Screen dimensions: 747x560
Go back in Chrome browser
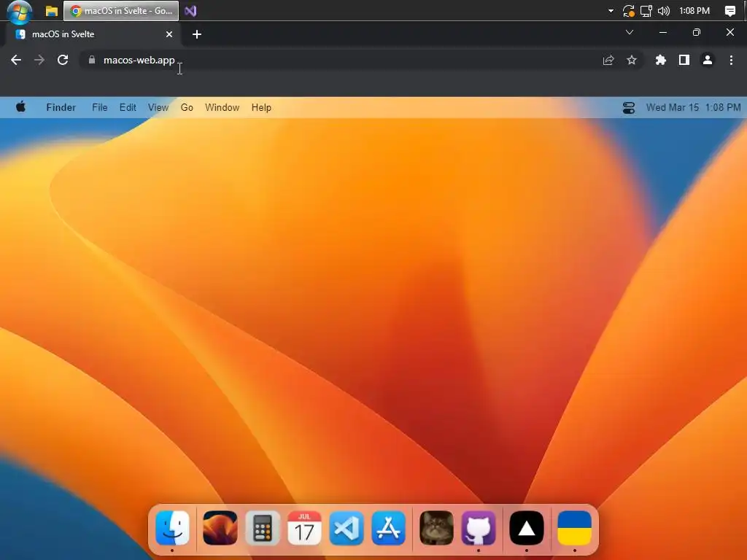point(16,60)
